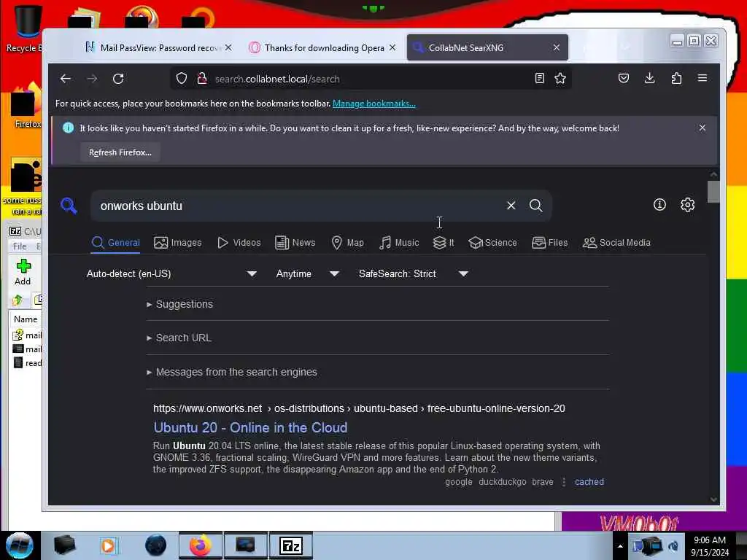Select the Science search category
This screenshot has height=560, width=747.
[492, 242]
